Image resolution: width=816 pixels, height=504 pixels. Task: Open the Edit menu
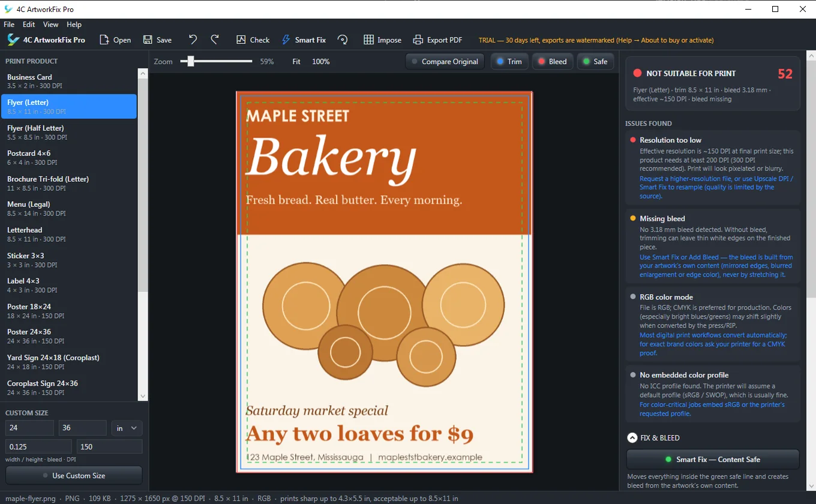(29, 25)
